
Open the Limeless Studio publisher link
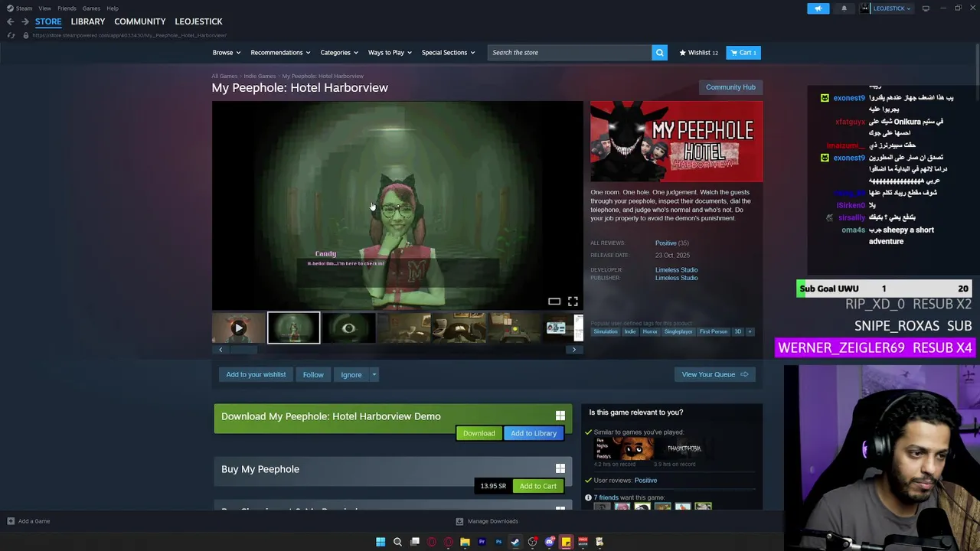[x=676, y=278]
